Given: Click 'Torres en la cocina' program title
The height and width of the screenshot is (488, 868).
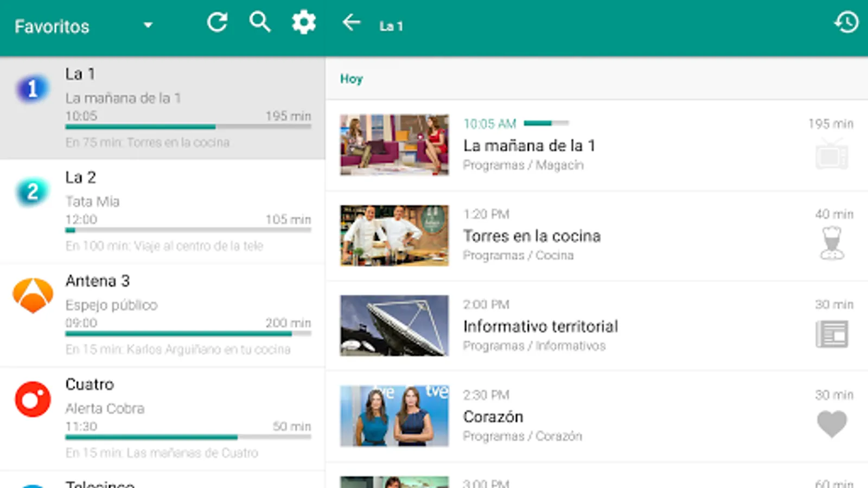Looking at the screenshot, I should click(x=532, y=236).
